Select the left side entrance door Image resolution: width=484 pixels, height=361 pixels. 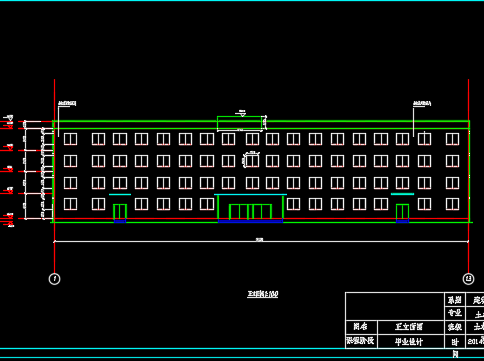coord(120,212)
